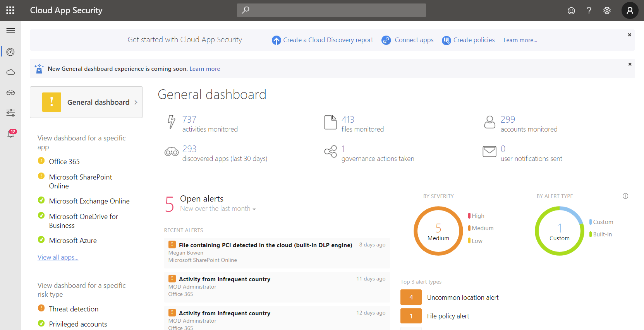This screenshot has width=644, height=330.
Task: Click the Create policies link
Action: click(474, 40)
